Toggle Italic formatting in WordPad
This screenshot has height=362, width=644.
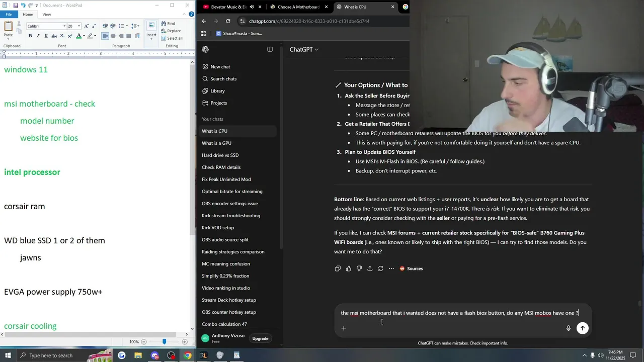38,36
